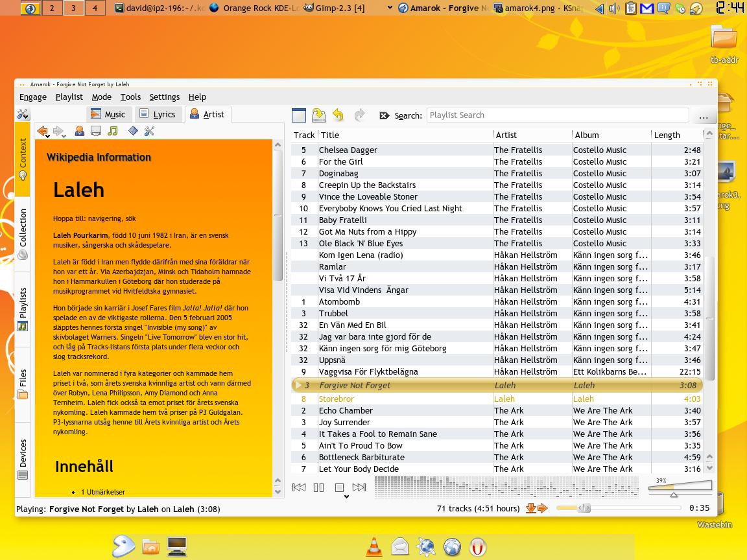Switch to virtual desktop 3 in pager
This screenshot has height=560, width=747.
point(73,8)
